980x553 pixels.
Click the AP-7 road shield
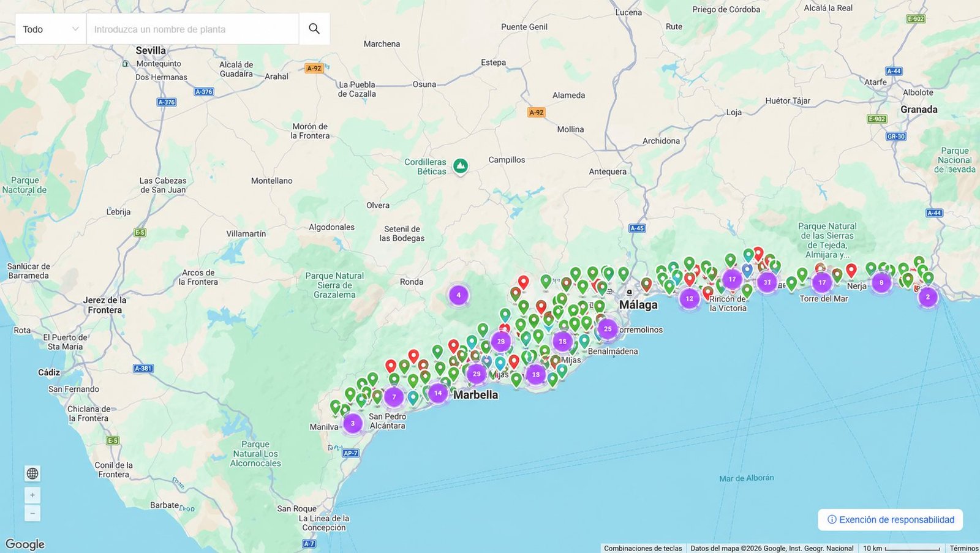tap(350, 453)
